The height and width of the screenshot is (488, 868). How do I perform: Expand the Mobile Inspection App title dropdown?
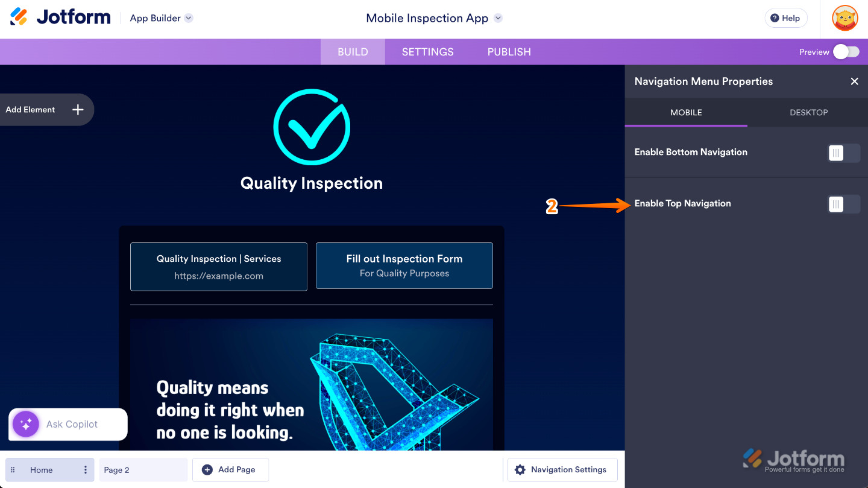498,18
